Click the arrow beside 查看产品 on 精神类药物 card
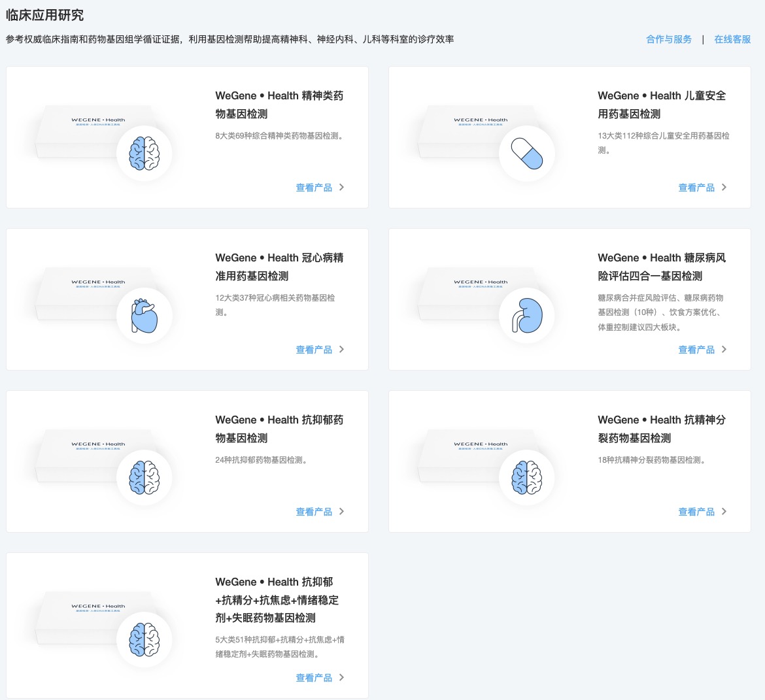 [x=341, y=188]
